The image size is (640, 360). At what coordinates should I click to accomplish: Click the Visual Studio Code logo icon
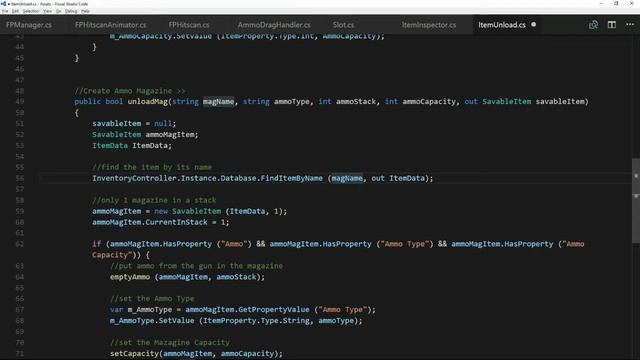pos(3,4)
